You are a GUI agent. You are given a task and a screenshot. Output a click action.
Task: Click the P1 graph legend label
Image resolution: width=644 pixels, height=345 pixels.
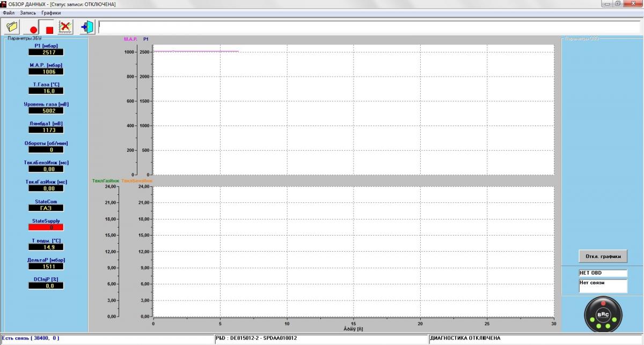coord(146,39)
